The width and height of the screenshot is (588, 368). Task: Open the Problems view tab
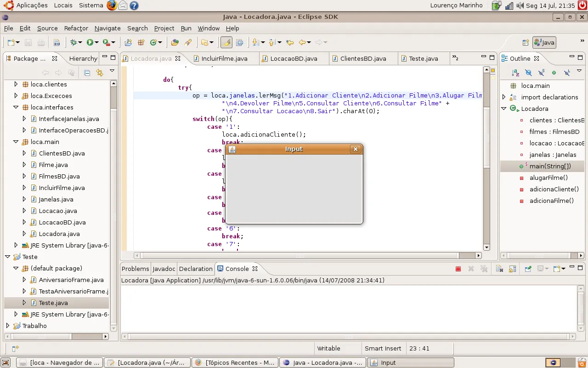pos(135,269)
